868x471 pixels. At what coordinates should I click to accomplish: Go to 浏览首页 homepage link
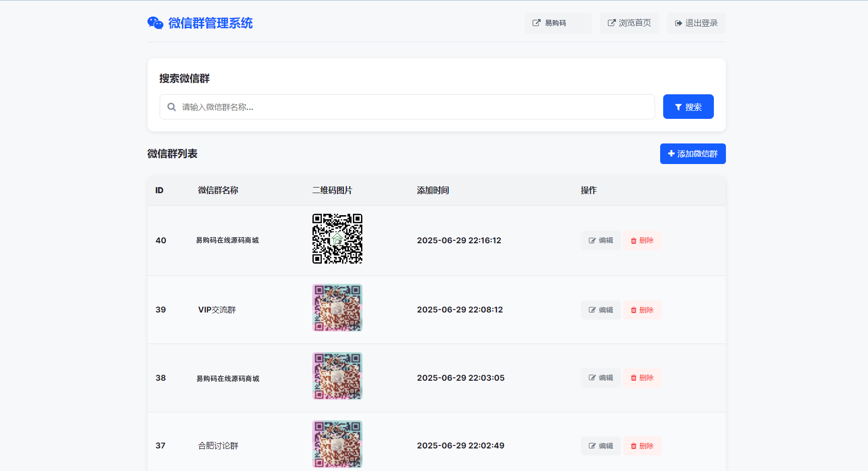(x=629, y=23)
